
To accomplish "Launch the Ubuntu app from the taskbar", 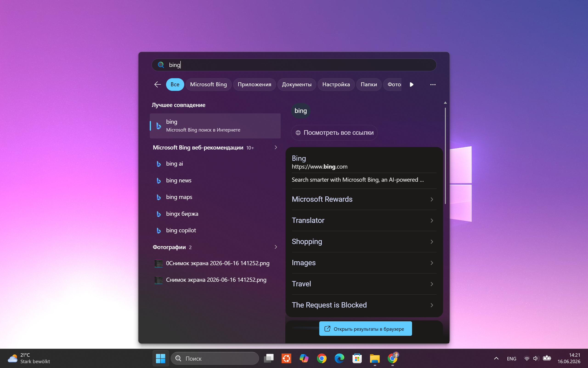I will coord(286,358).
